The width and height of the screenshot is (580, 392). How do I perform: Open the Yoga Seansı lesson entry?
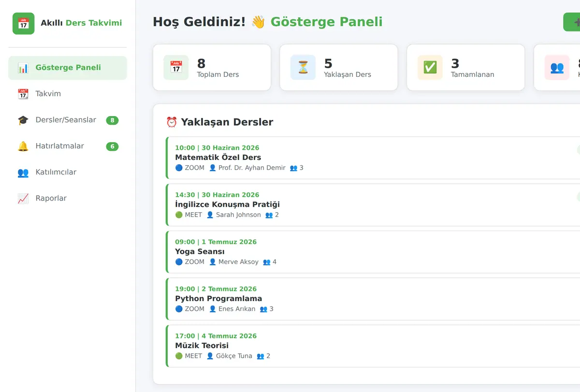click(373, 252)
